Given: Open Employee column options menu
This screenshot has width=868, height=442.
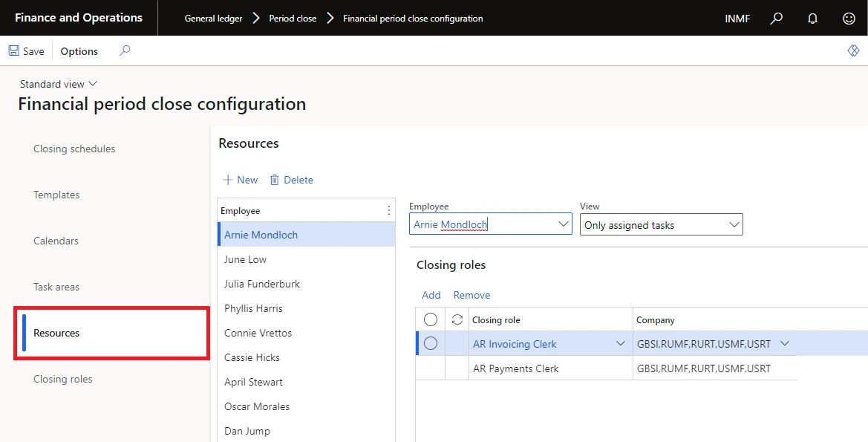Looking at the screenshot, I should pos(388,210).
